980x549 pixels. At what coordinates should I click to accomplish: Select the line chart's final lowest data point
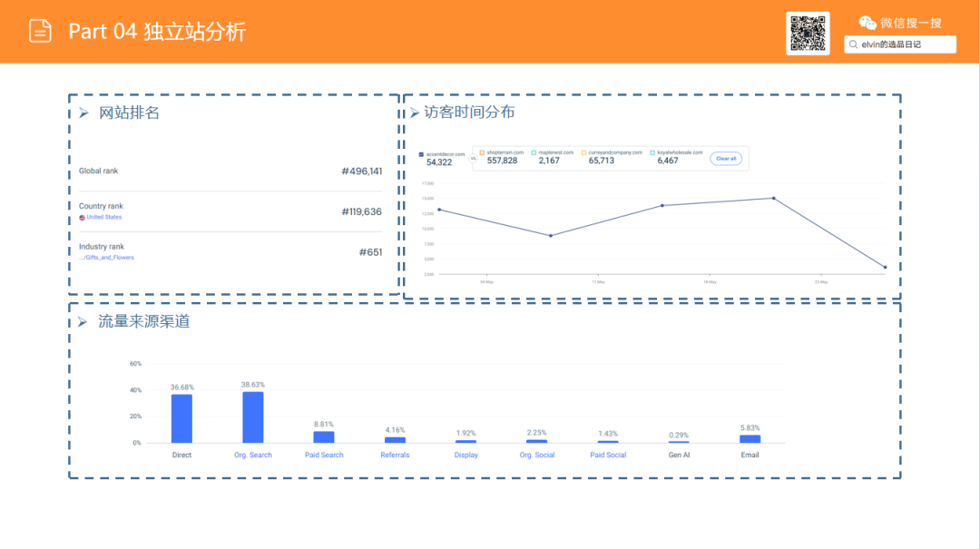885,268
